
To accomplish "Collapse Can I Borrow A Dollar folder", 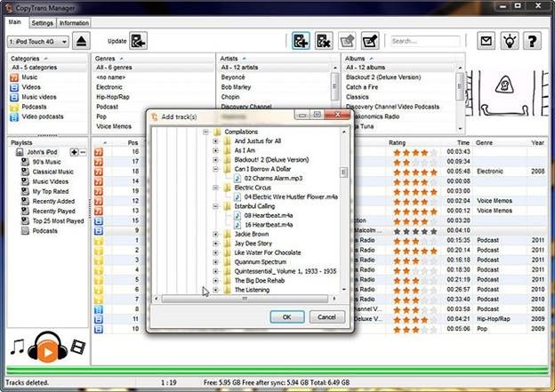I will pyautogui.click(x=215, y=169).
